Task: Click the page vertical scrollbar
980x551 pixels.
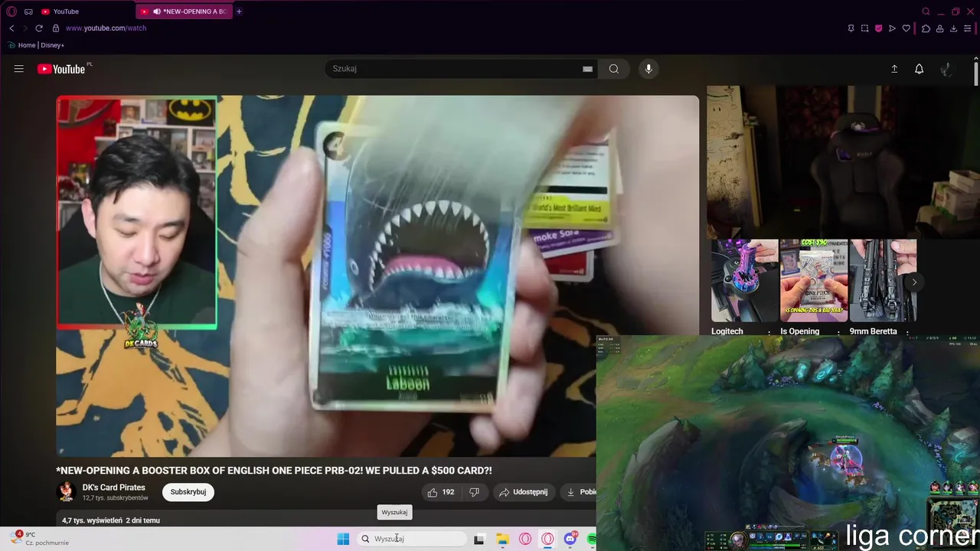Action: 976,73
